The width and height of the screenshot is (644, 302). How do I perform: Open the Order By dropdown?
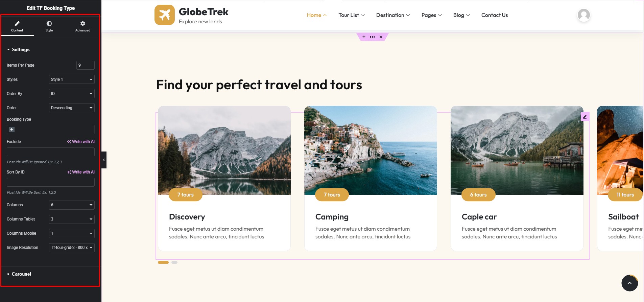pos(72,94)
